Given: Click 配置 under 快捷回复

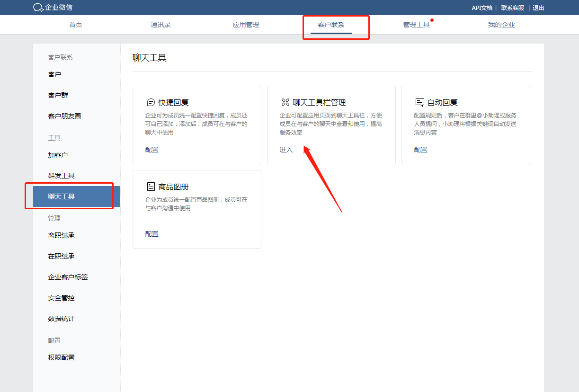Looking at the screenshot, I should point(151,150).
